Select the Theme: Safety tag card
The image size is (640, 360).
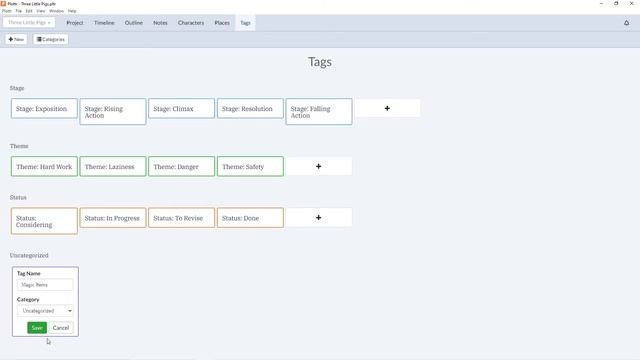pos(250,167)
